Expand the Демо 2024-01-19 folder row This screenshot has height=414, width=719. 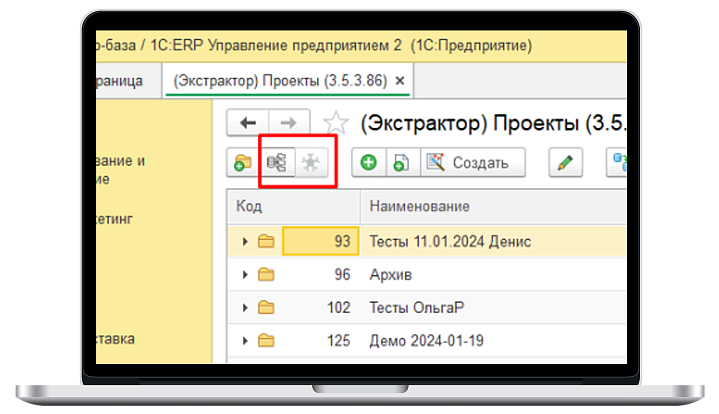pyautogui.click(x=244, y=340)
